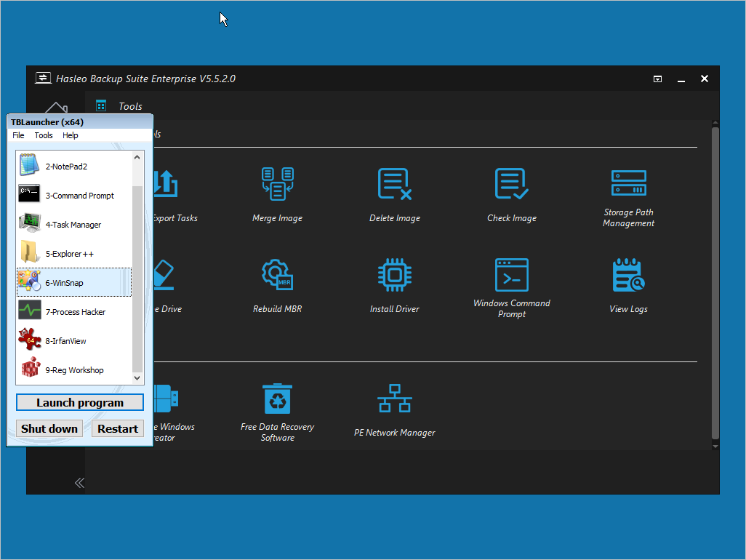746x560 pixels.
Task: Click the Hasleo home sidebar icon
Action: (x=56, y=108)
